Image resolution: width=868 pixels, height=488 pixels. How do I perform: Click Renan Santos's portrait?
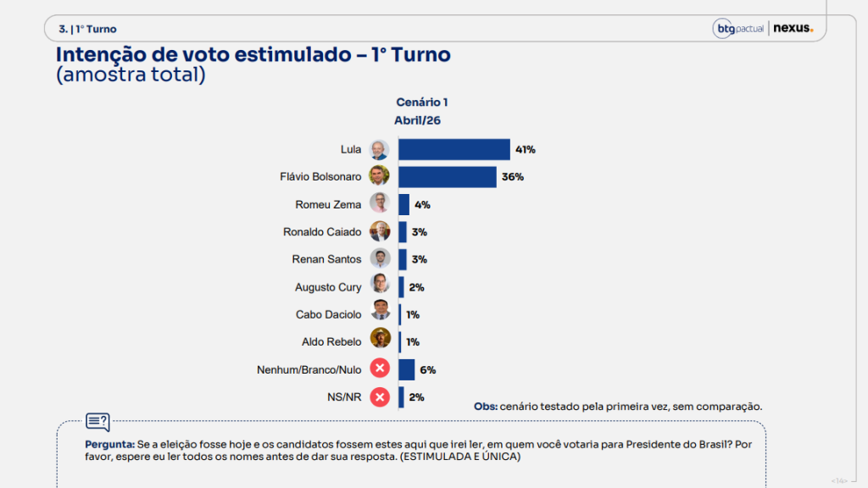(x=380, y=258)
